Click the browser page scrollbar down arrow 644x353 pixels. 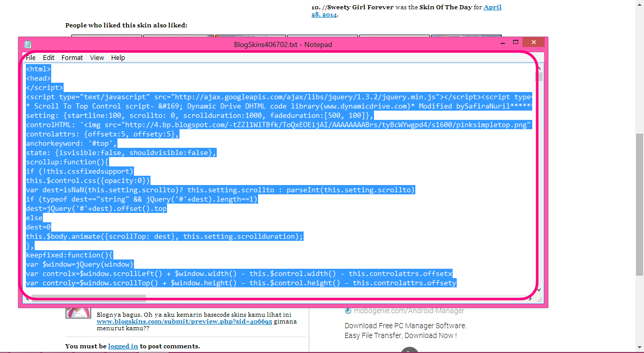639,348
